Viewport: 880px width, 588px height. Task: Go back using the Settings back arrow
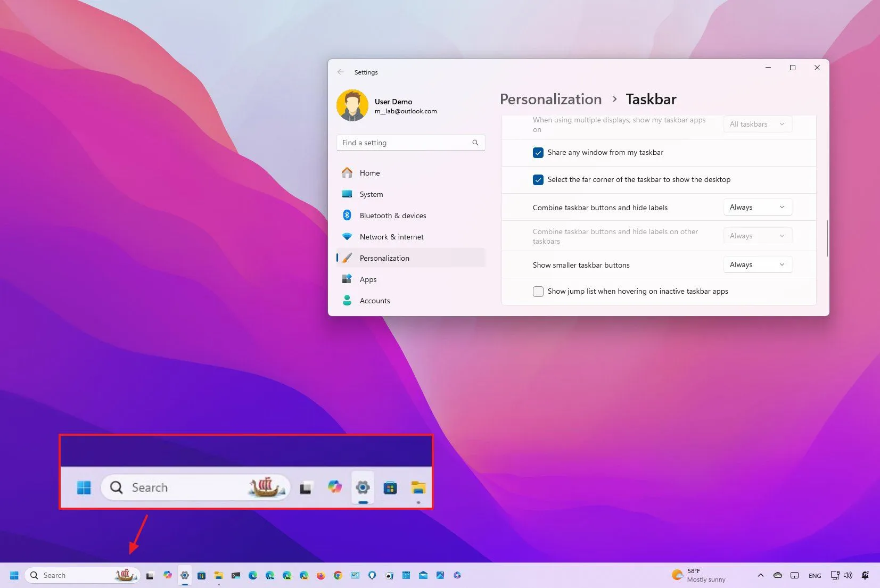point(341,72)
